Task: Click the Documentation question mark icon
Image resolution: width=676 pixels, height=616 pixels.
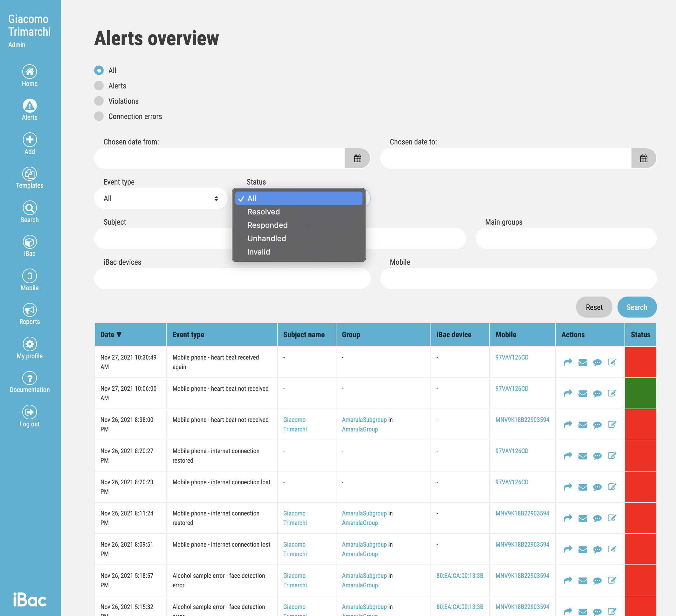Action: tap(30, 378)
